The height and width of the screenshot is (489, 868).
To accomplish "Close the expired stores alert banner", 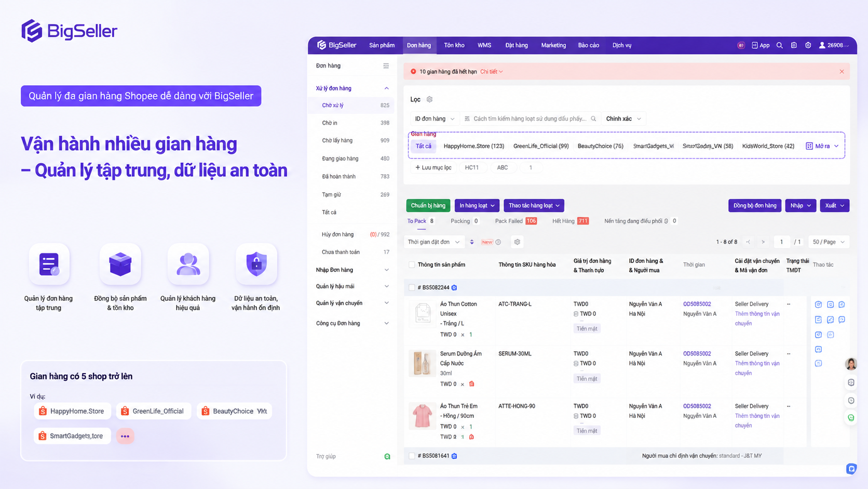I will tap(842, 72).
